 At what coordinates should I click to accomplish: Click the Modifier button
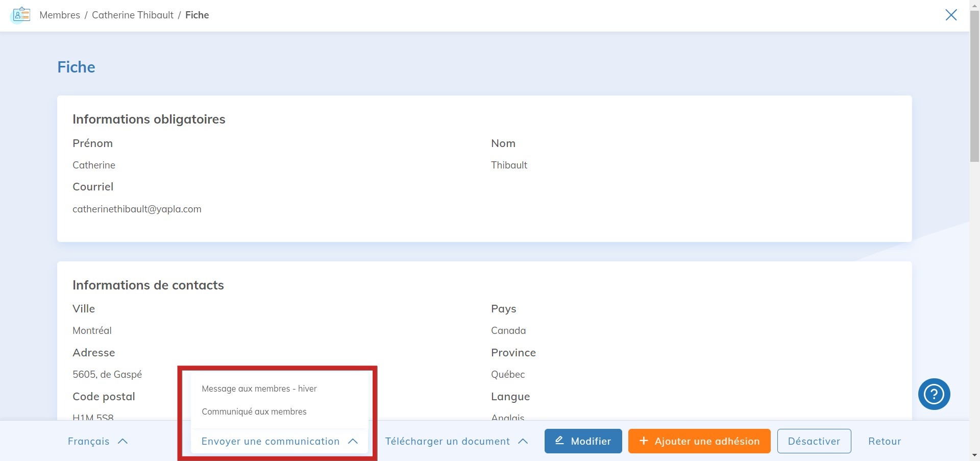tap(583, 441)
